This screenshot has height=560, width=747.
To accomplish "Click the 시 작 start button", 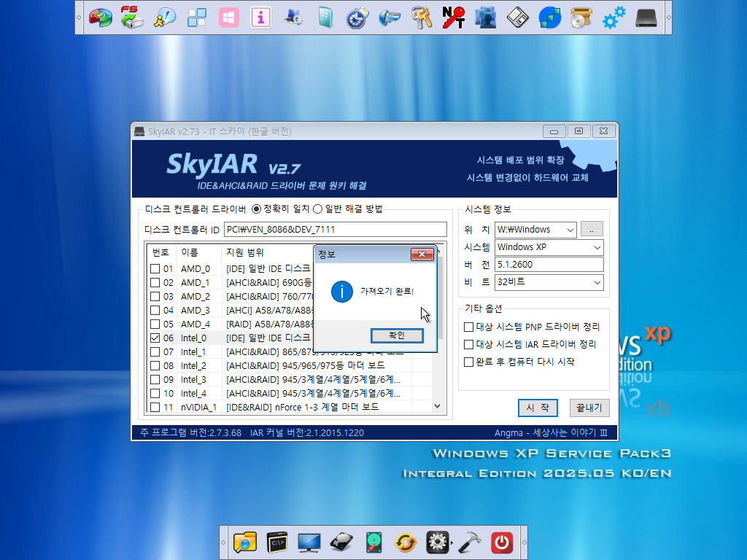I will tap(538, 408).
